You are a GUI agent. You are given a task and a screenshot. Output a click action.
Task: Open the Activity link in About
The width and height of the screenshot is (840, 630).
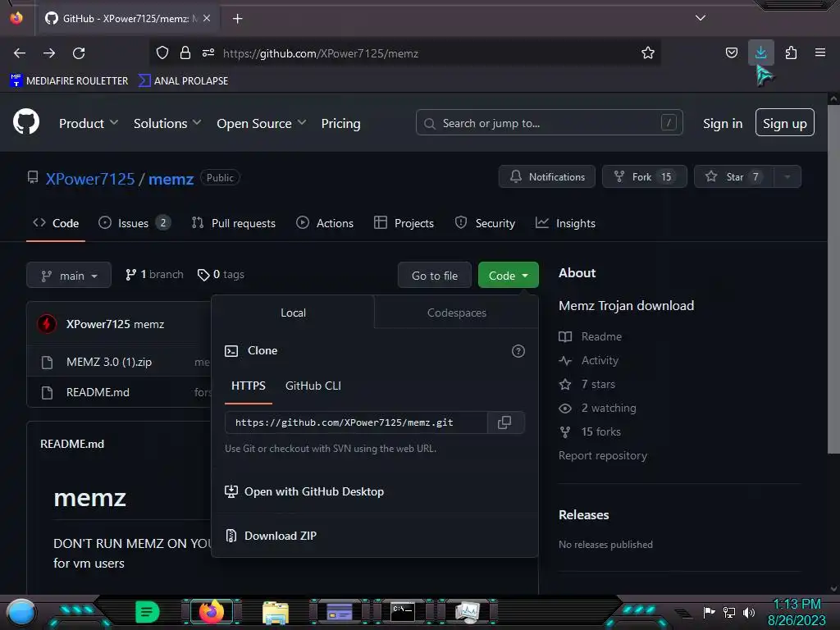tap(588, 361)
